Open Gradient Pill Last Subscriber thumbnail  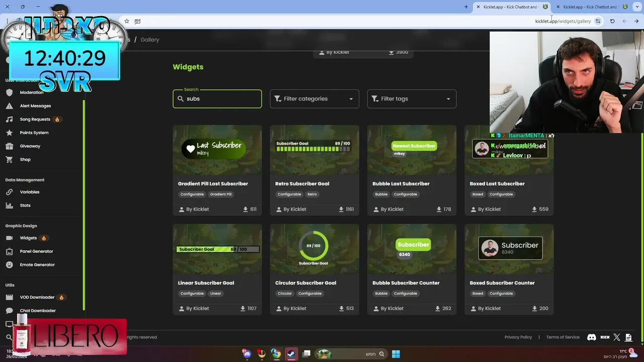tap(217, 150)
